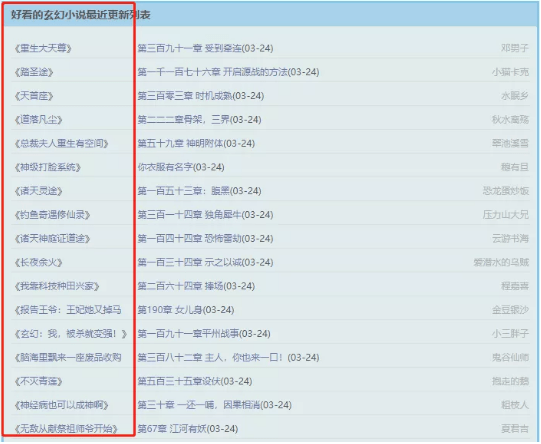
Task: Open the novel 《踏圣途》
Action: point(34,72)
